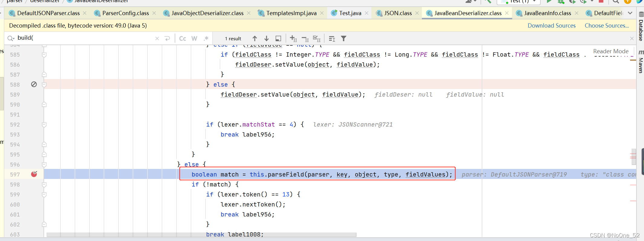Click the vertical editor scrollbar thumb
This screenshot has height=241, width=644.
click(633, 156)
